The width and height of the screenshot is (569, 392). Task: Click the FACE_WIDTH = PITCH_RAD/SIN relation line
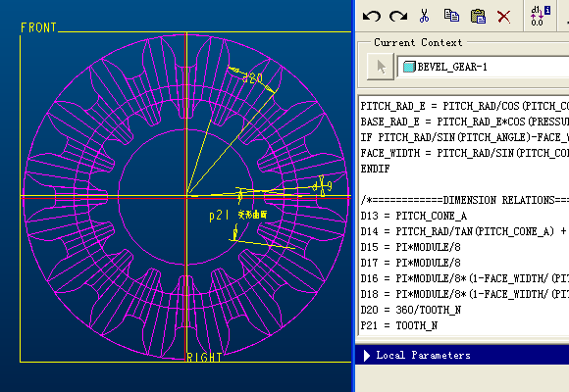tap(464, 154)
